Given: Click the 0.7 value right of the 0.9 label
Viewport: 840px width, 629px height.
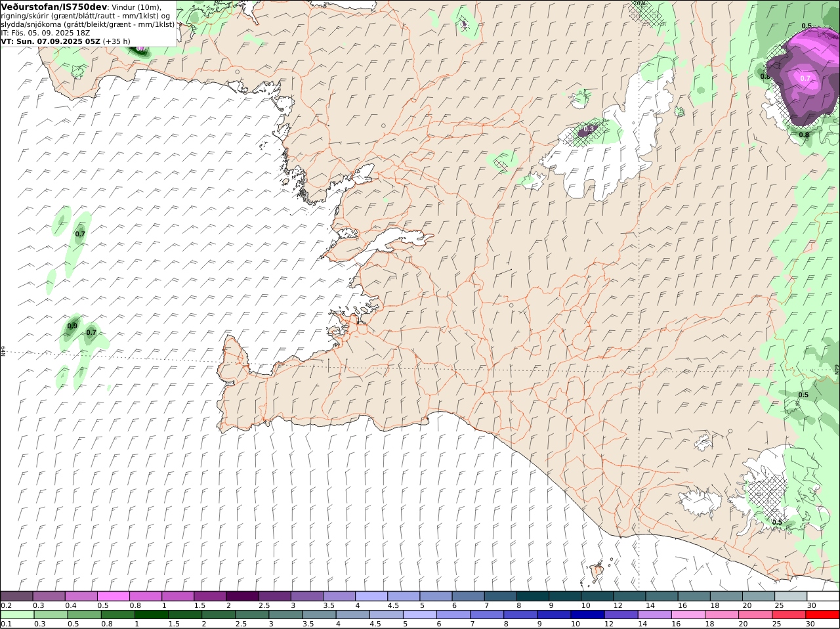Looking at the screenshot, I should pyautogui.click(x=91, y=332).
